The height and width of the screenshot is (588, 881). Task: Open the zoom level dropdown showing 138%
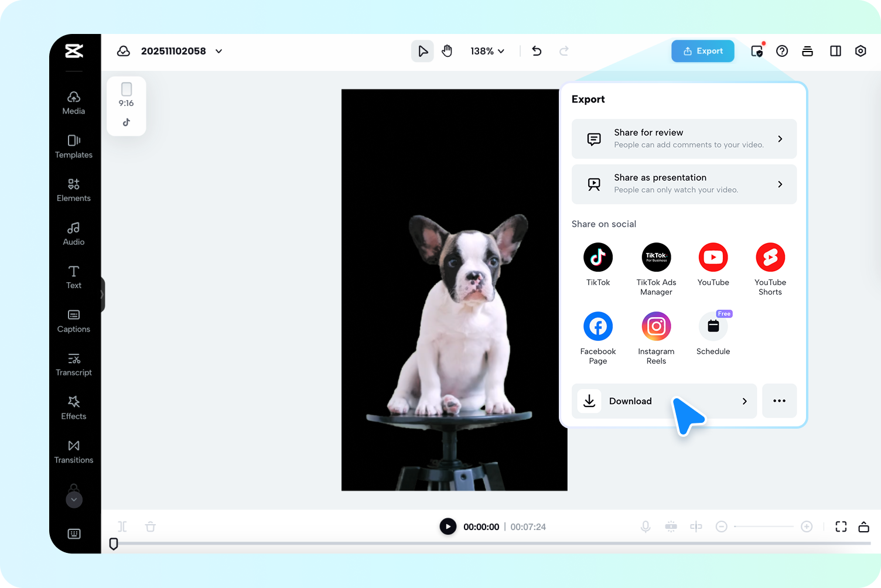click(x=487, y=51)
